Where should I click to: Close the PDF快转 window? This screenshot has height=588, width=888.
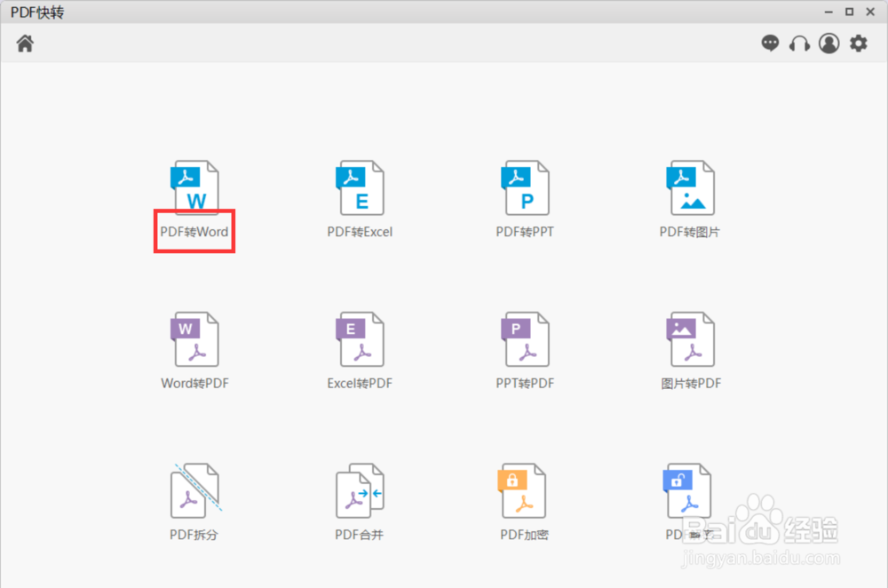coord(870,12)
